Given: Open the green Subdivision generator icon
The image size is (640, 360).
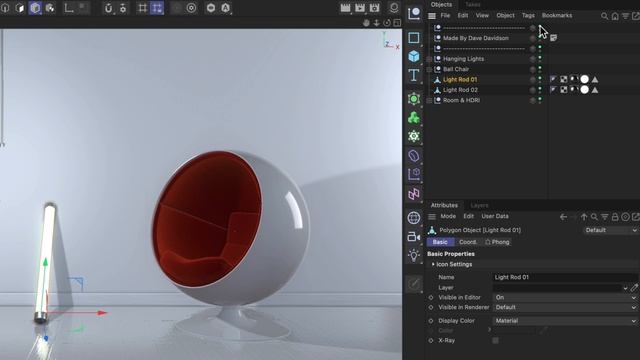Looking at the screenshot, I should 414,99.
